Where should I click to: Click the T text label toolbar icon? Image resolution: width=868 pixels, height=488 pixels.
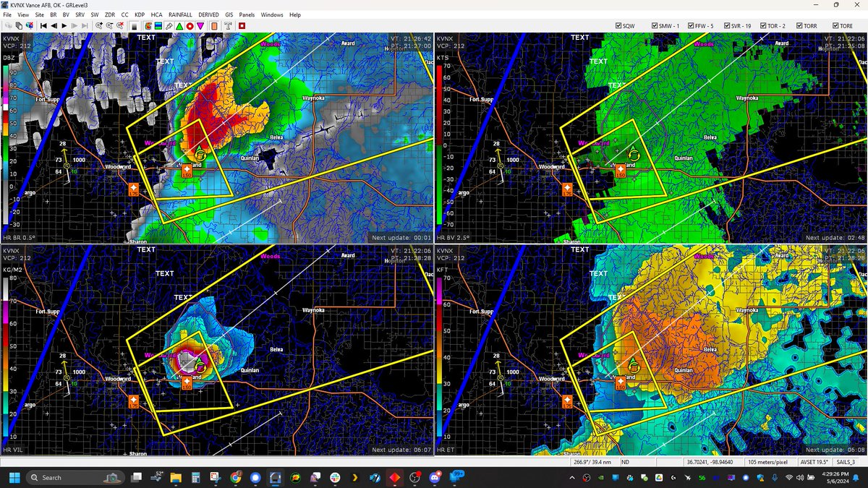[228, 26]
